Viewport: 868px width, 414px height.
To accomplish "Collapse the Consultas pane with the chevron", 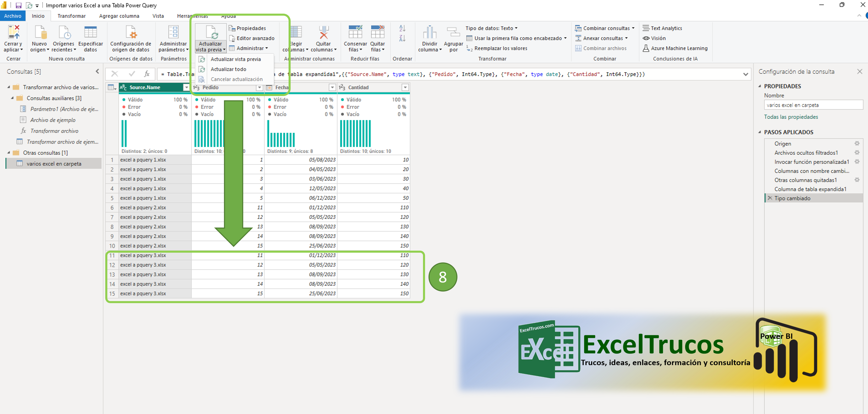I will pos(97,71).
